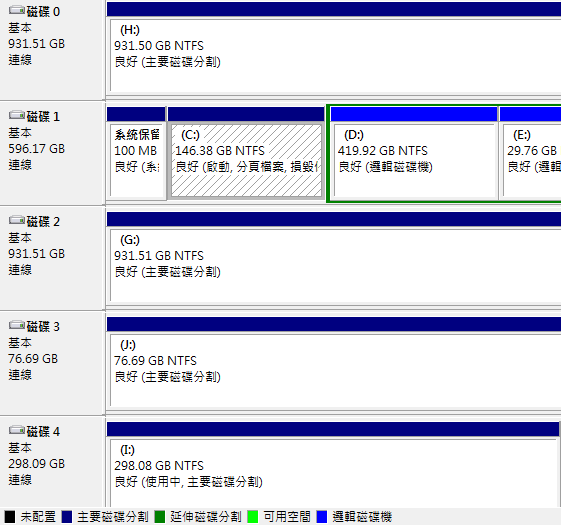The image size is (561, 525).
Task: Select the (I:) 298.08 GB NTFS partition
Action: click(x=333, y=473)
